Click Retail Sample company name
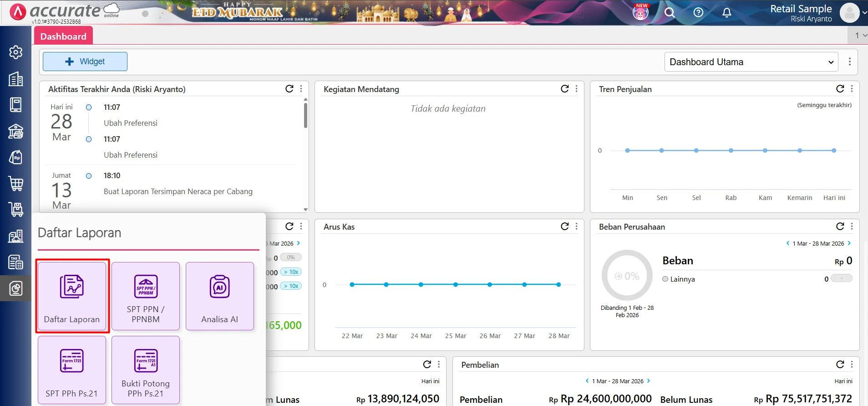 [x=801, y=9]
